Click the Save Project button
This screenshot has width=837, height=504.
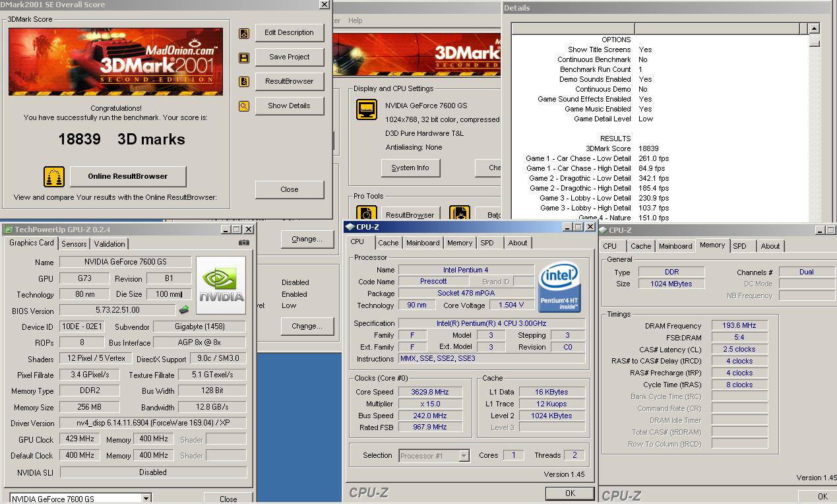(289, 57)
